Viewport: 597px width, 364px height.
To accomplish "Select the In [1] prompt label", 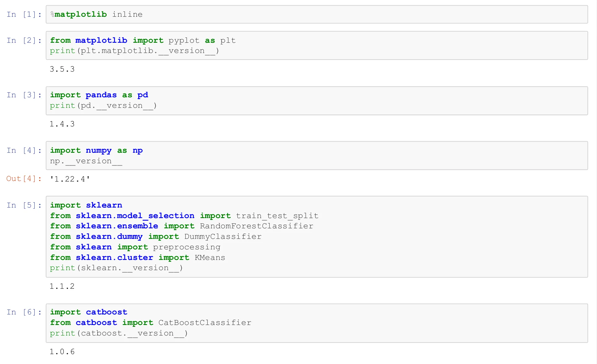I will tap(24, 14).
